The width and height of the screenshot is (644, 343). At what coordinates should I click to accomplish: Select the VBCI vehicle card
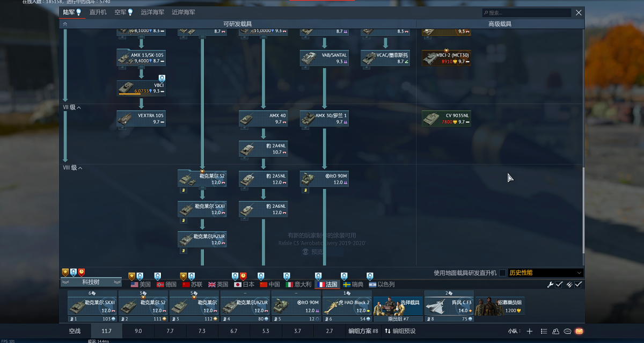(141, 88)
